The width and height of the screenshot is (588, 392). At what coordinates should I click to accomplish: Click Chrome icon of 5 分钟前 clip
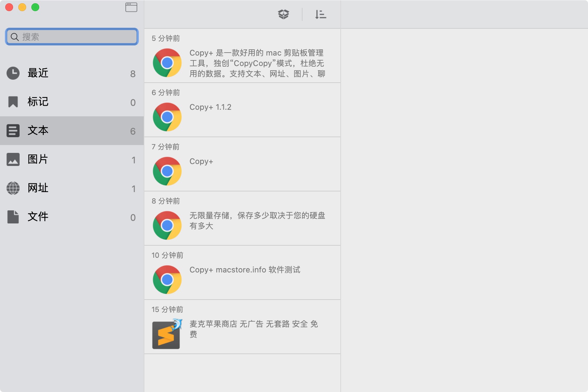click(167, 63)
